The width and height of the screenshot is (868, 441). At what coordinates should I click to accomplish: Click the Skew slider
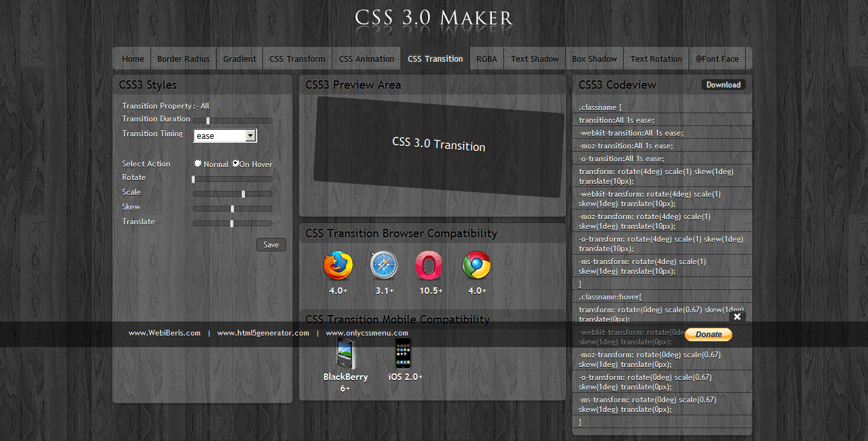[233, 208]
